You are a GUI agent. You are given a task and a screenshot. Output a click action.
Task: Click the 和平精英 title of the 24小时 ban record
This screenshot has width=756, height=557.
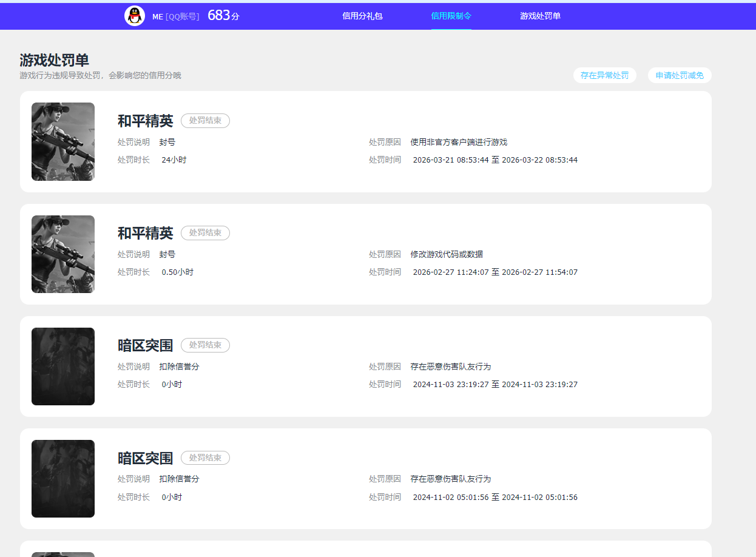(x=145, y=121)
